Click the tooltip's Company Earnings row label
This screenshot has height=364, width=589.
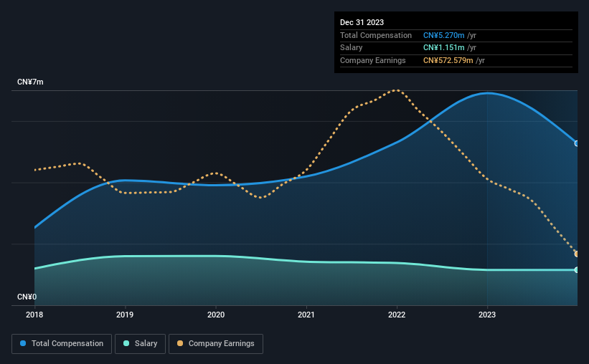[372, 60]
